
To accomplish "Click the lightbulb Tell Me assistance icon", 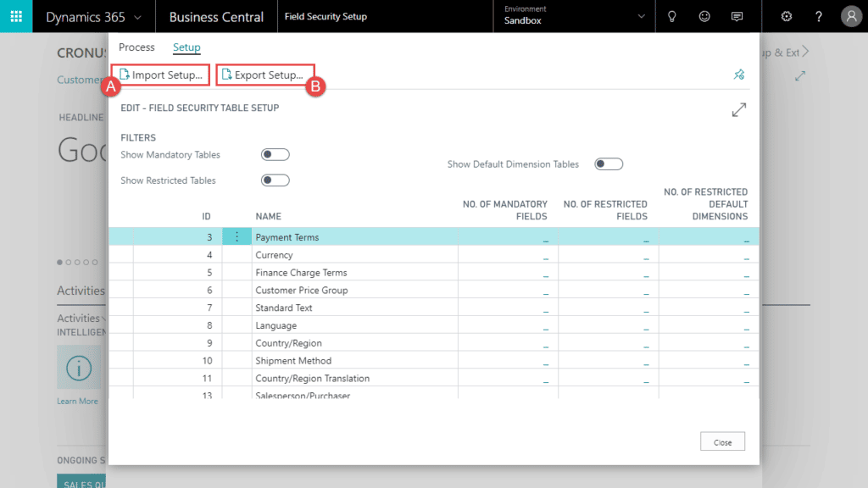I will tap(671, 16).
